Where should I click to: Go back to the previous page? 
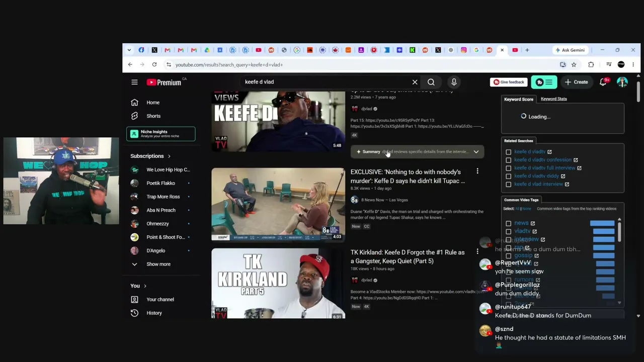pyautogui.click(x=130, y=64)
